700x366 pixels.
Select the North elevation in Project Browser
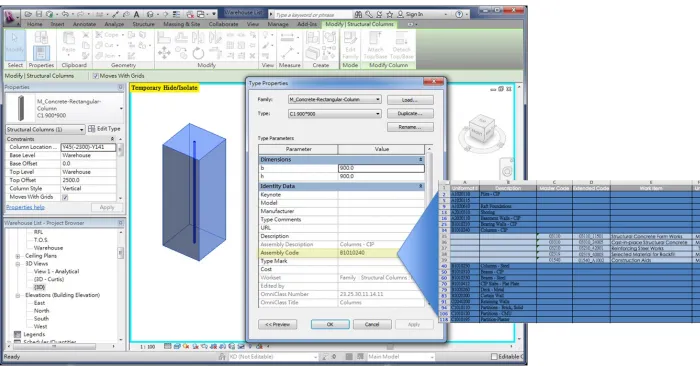(x=42, y=311)
